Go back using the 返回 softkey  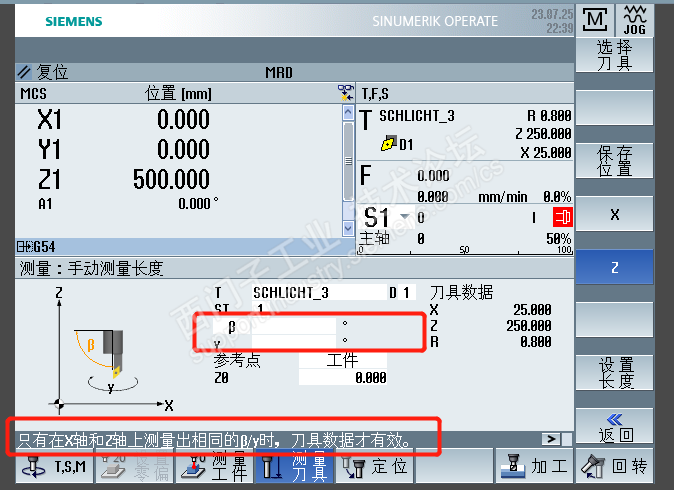pyautogui.click(x=614, y=426)
